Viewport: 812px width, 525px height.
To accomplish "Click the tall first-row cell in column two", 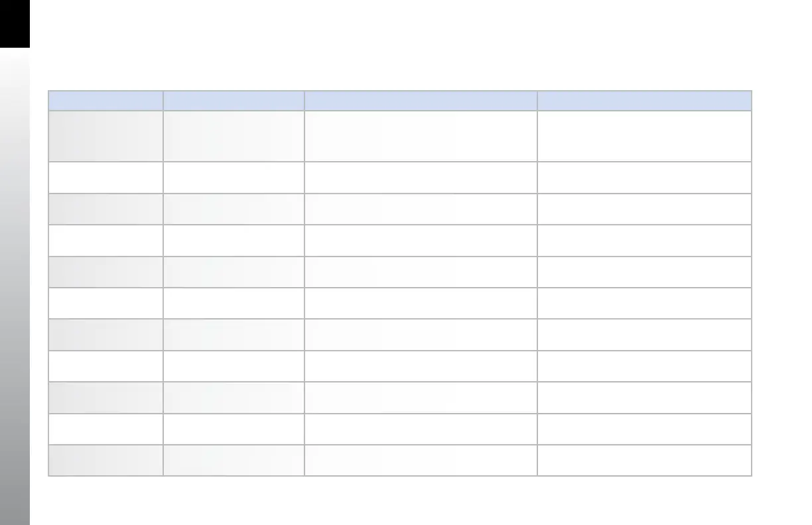I will pyautogui.click(x=234, y=136).
